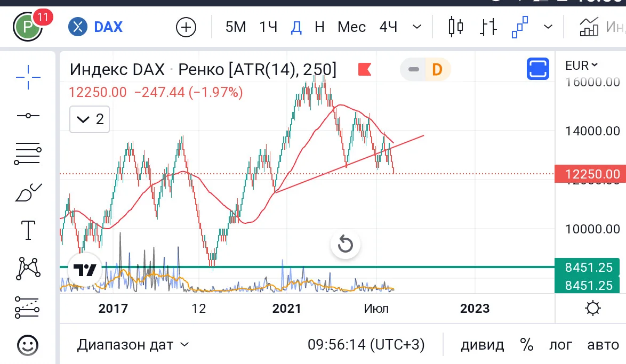
Task: Open the TradingView logo on the chart
Action: (x=85, y=270)
